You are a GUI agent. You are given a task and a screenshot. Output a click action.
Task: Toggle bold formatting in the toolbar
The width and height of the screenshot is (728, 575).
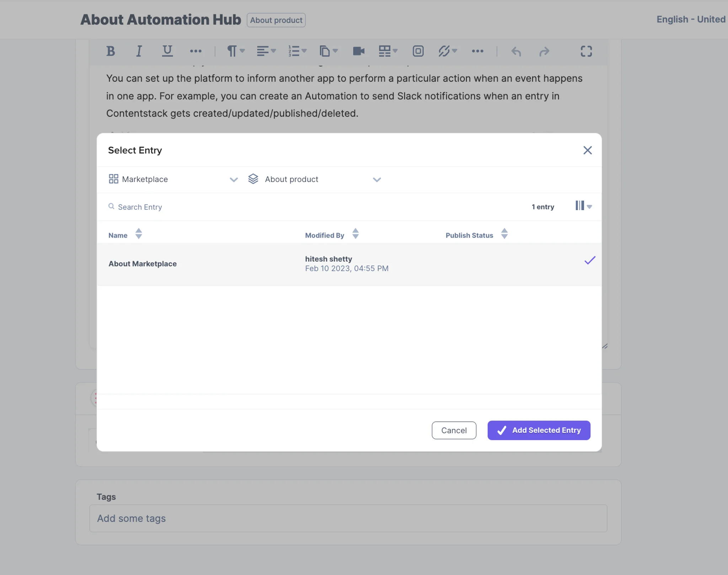111,51
